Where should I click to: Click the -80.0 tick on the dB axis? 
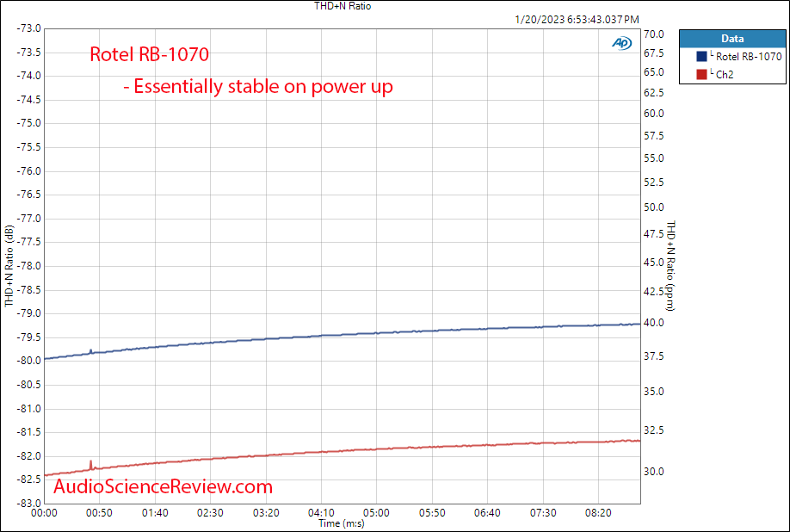tap(30, 362)
